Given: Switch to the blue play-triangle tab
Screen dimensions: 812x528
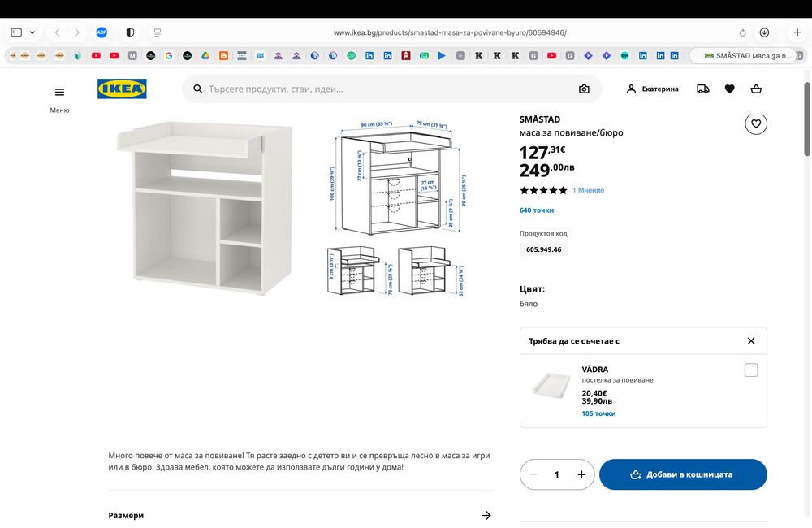Looking at the screenshot, I should coord(442,55).
